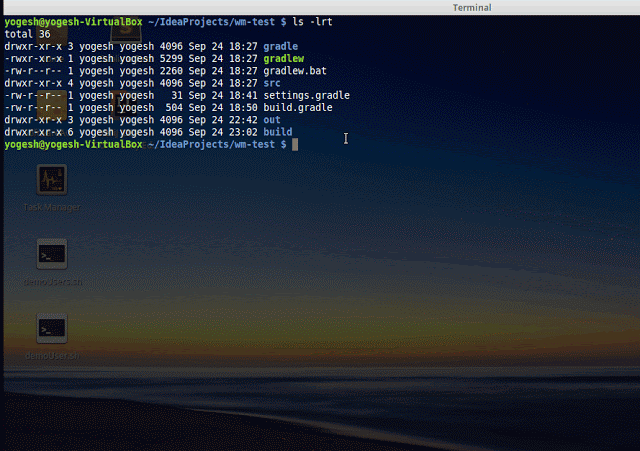
Task: Click the file size '504' in build.gradle row
Action: (x=174, y=107)
